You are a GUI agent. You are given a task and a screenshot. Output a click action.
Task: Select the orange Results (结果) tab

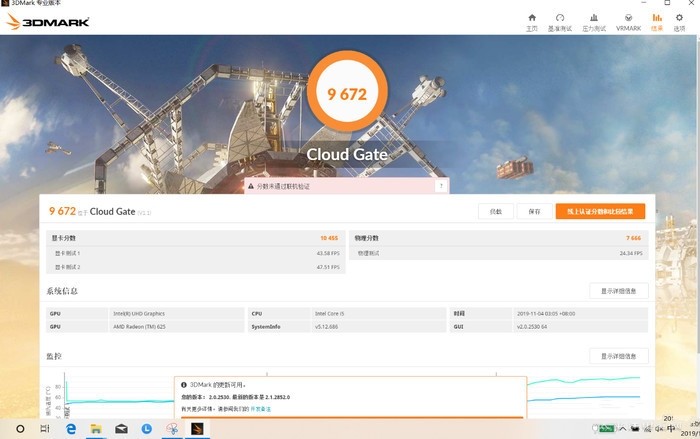[x=657, y=22]
